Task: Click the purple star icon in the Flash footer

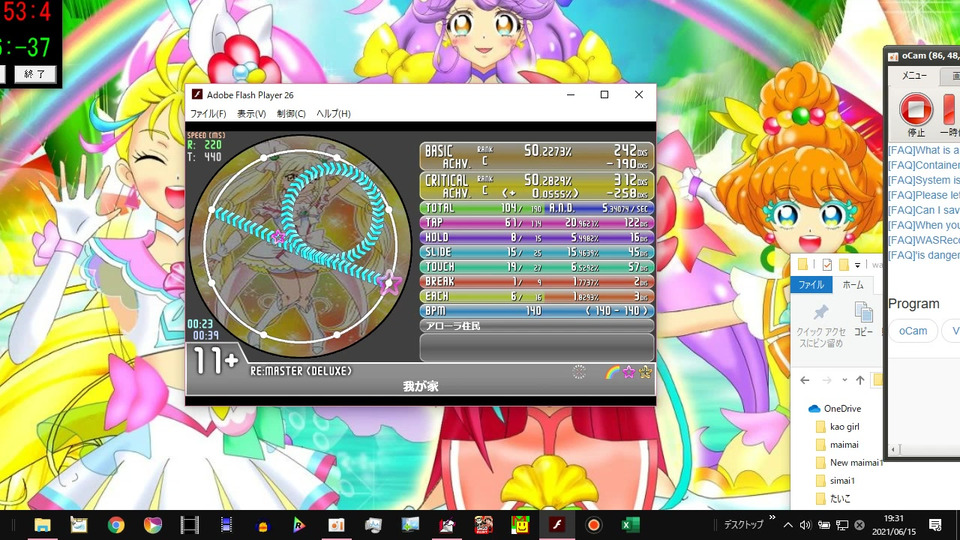Action: 628,372
